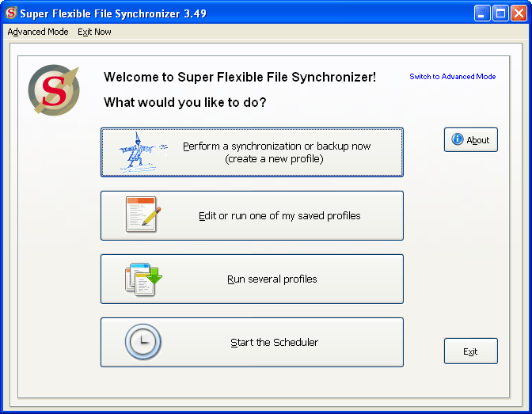Click the notepad with pencil icon
The width and height of the screenshot is (532, 414).
142,215
